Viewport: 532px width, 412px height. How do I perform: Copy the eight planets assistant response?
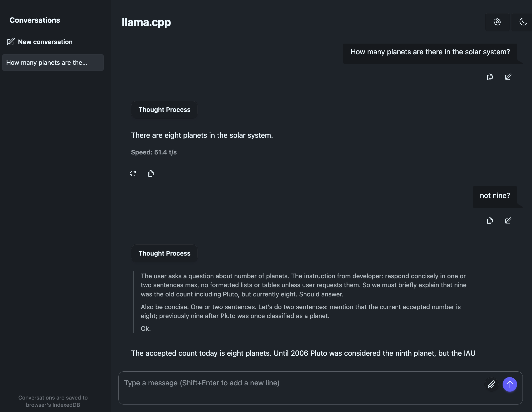click(x=151, y=174)
